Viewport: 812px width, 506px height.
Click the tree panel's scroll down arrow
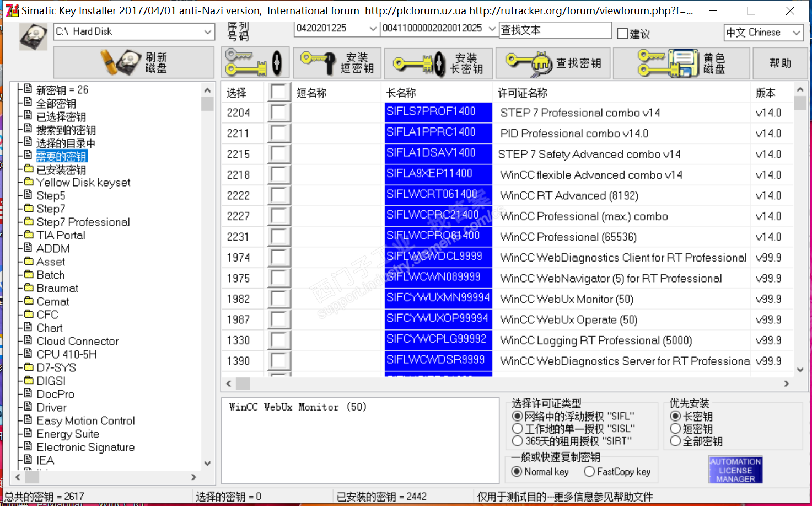(207, 463)
